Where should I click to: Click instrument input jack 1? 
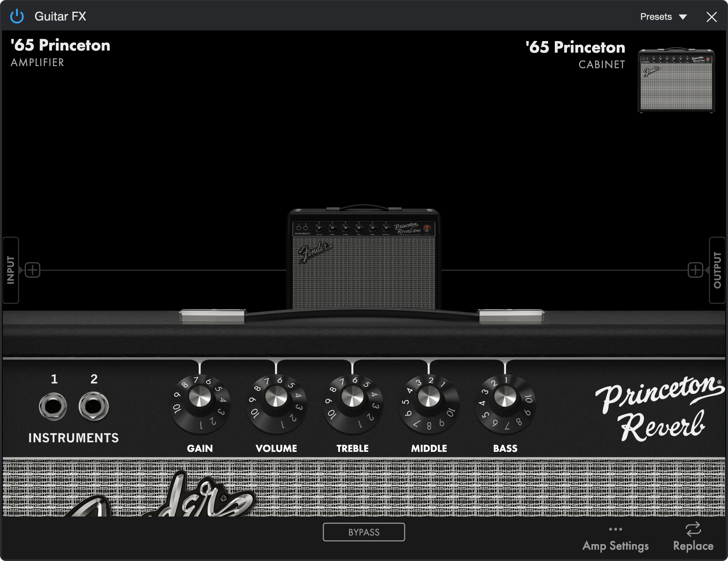pyautogui.click(x=53, y=406)
